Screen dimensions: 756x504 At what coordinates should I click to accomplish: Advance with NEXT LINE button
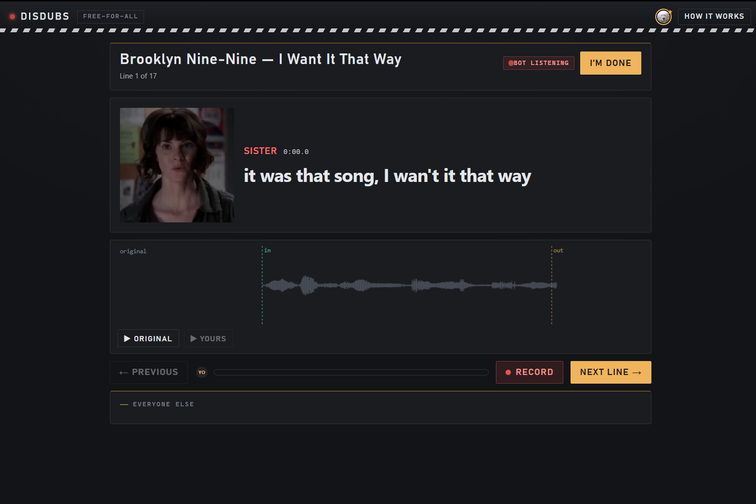click(611, 372)
